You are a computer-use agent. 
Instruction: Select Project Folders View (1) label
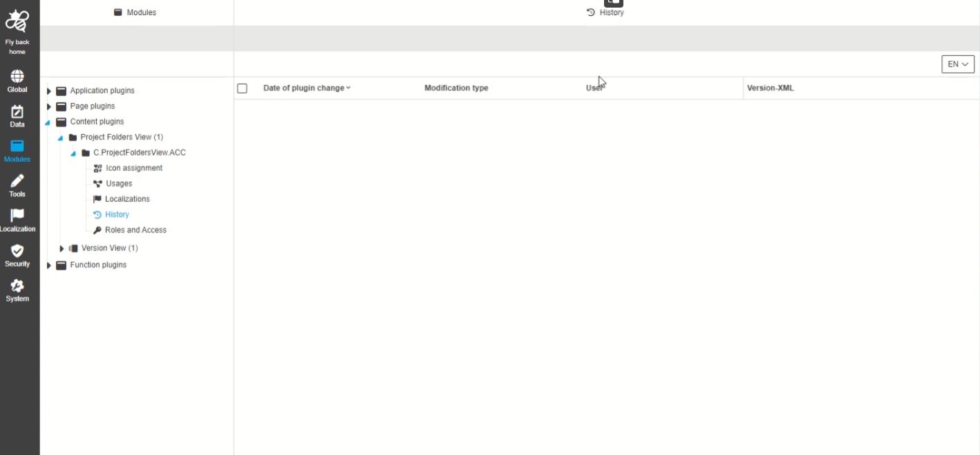click(122, 137)
